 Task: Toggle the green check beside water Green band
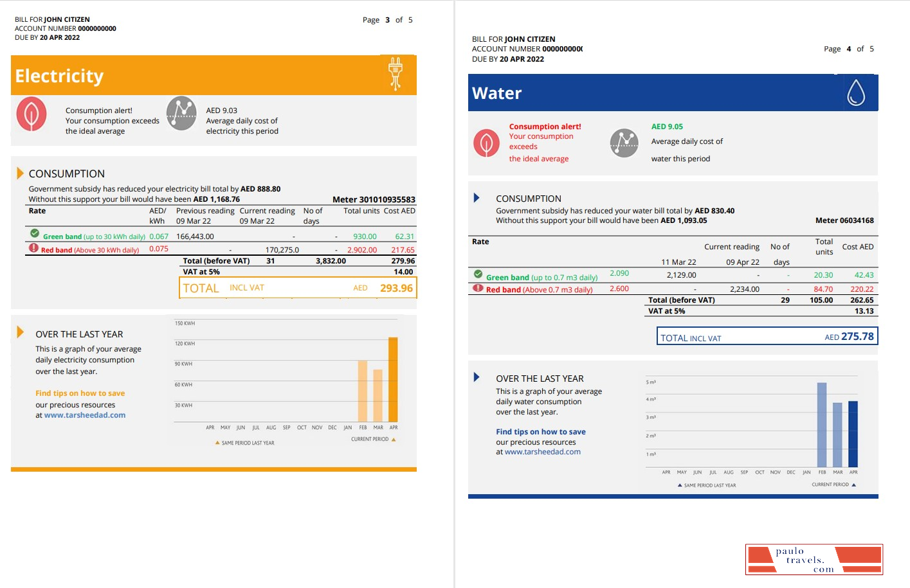point(477,276)
